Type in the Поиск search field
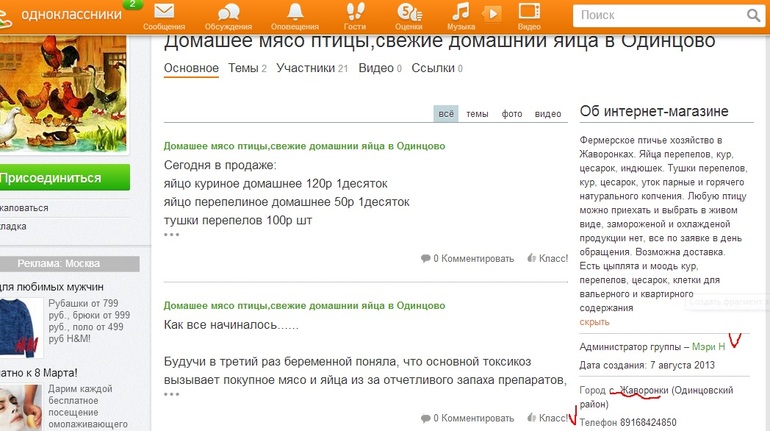Screen dimensions: 770x431 [660, 16]
